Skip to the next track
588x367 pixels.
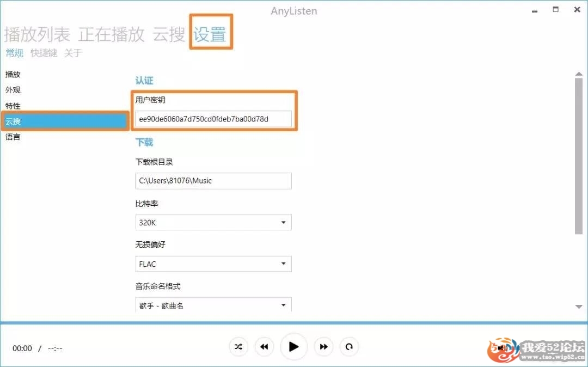[323, 347]
